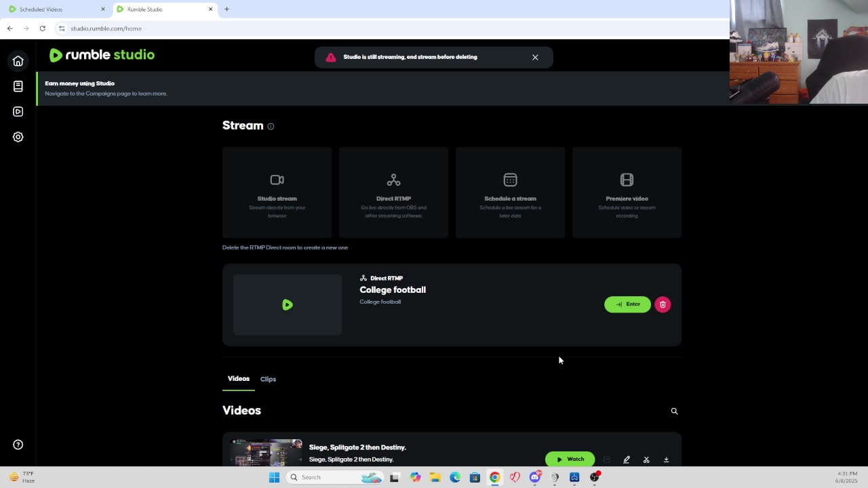This screenshot has height=488, width=868.
Task: Open the Windows Start menu
Action: tap(274, 477)
